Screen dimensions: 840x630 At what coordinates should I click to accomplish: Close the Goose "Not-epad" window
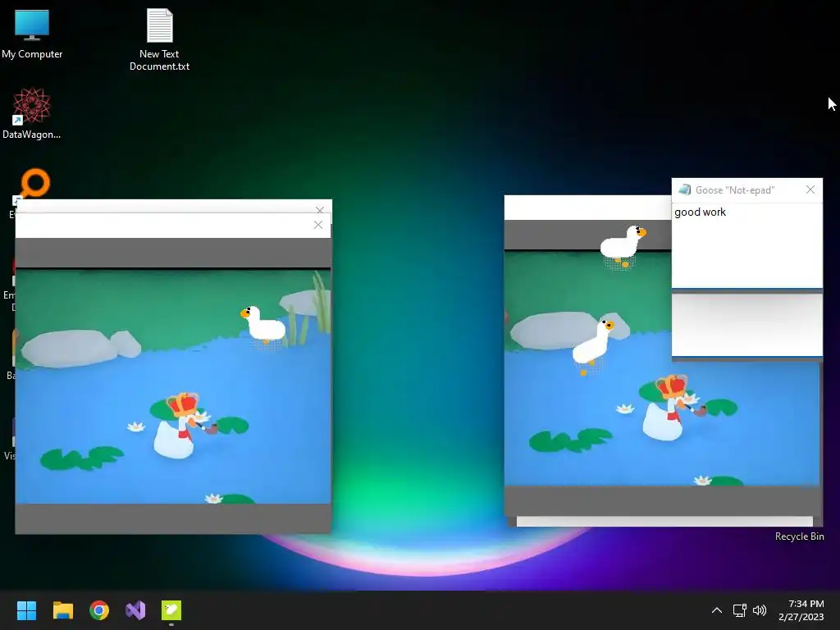(x=810, y=189)
